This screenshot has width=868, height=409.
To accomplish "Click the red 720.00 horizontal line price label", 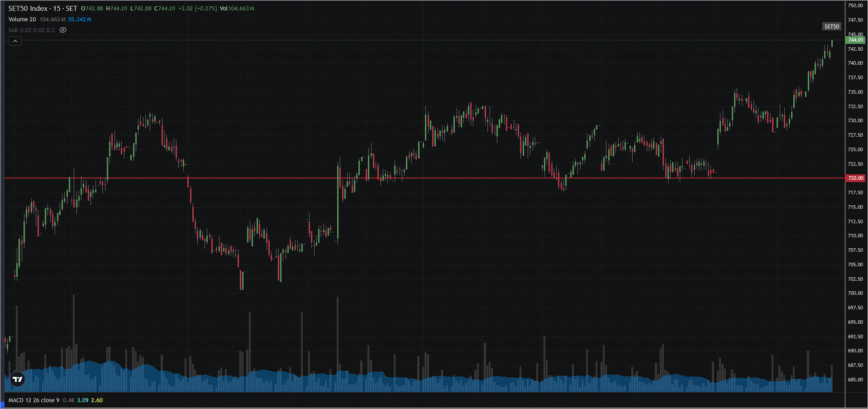I will click(855, 178).
